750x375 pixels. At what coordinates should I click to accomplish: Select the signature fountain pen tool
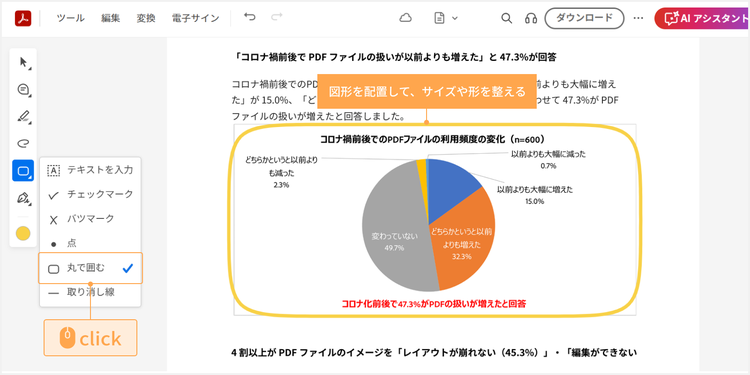23,199
